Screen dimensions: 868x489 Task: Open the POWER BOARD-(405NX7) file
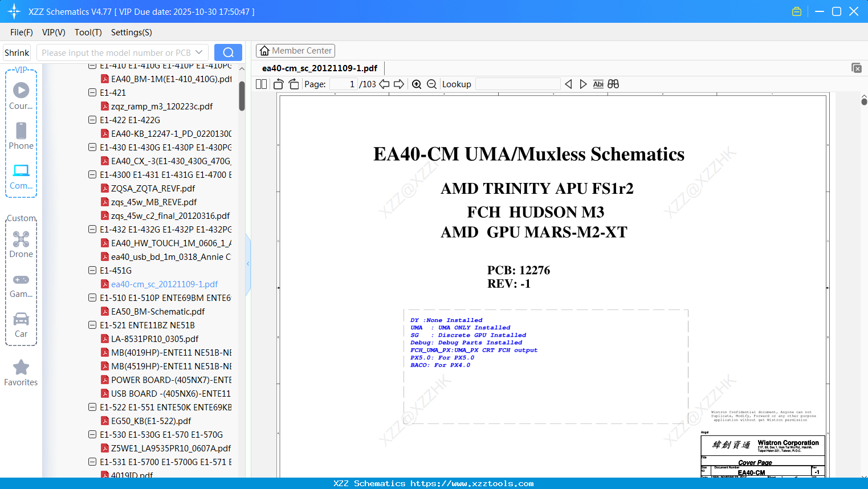(171, 380)
